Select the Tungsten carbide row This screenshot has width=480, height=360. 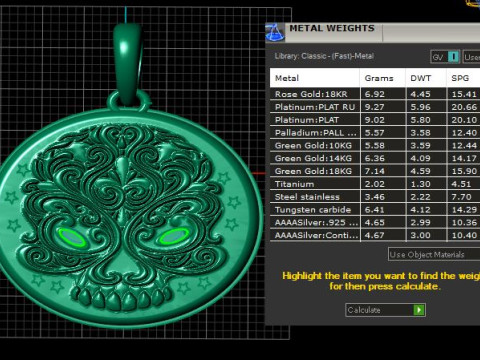tap(375, 210)
